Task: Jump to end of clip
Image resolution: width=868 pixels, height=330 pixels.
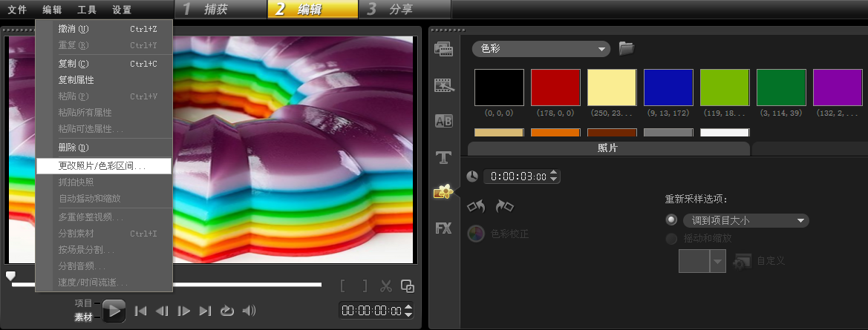Action: tap(206, 311)
